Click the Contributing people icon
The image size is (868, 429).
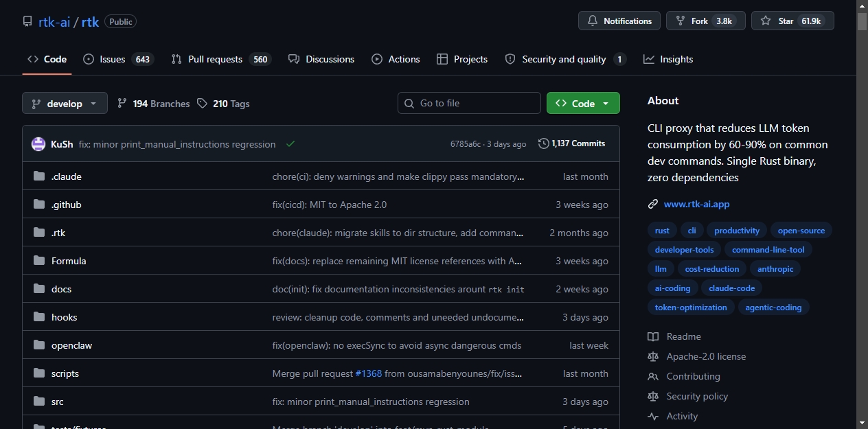653,376
